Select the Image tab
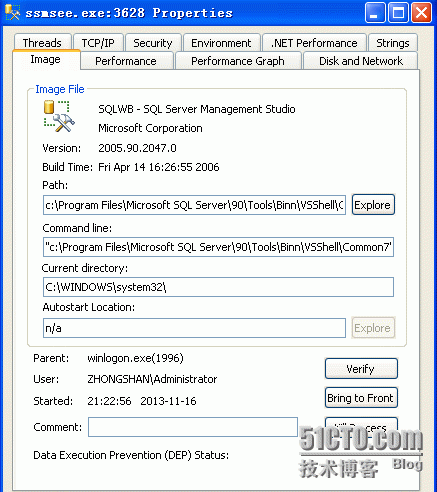Image resolution: width=437 pixels, height=492 pixels. coord(46,59)
